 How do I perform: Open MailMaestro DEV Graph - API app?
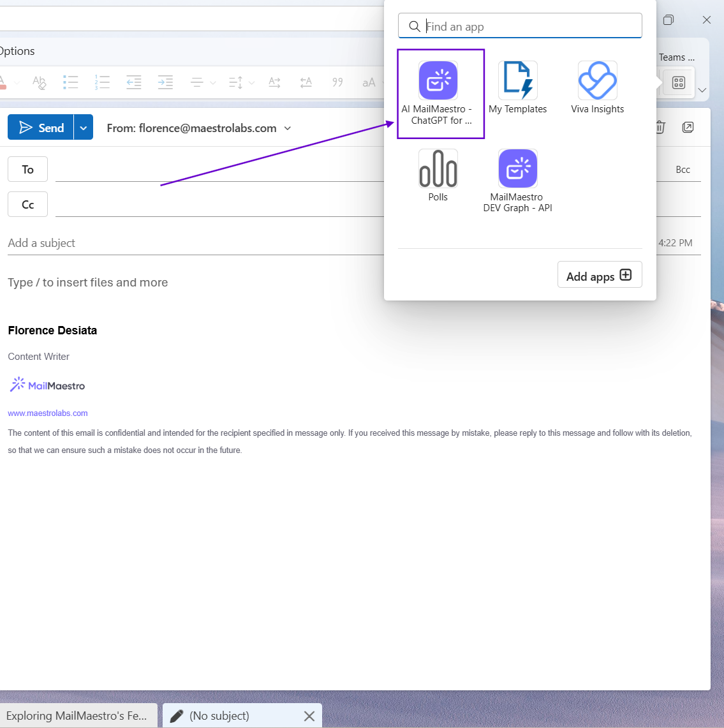(x=517, y=181)
